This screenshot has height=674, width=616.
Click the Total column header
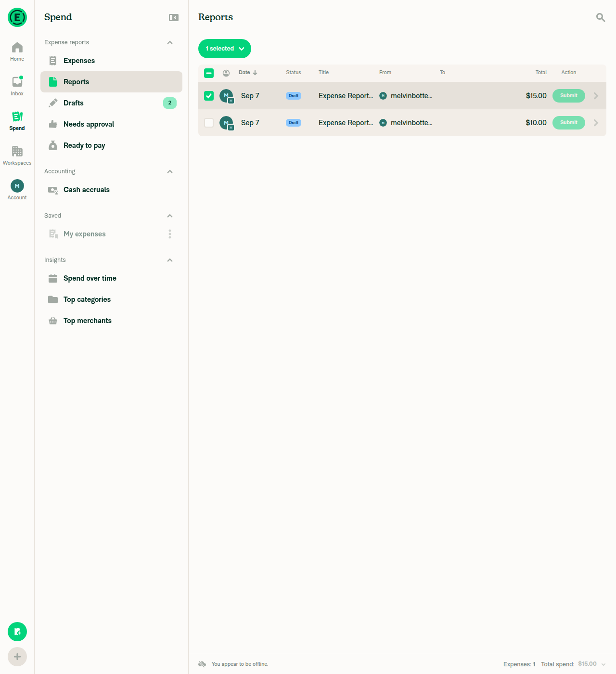[541, 73]
